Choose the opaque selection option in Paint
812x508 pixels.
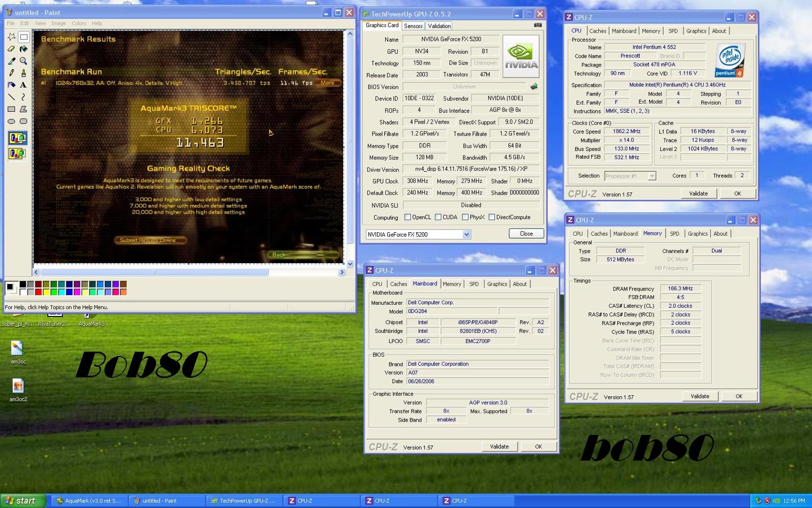(17, 138)
